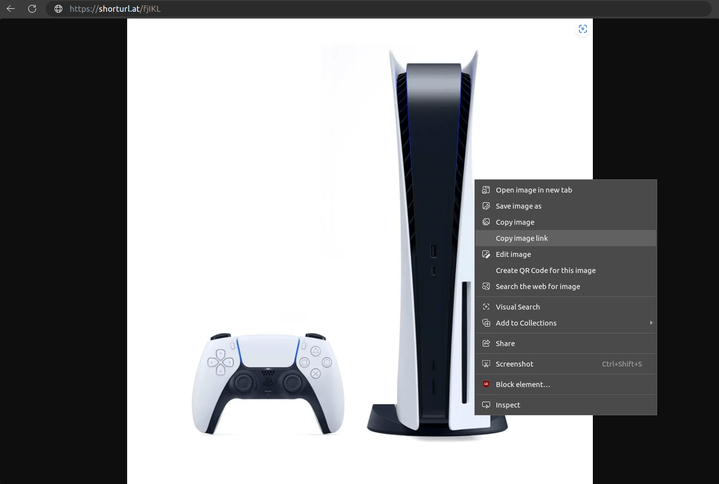The width and height of the screenshot is (719, 484).
Task: Click the Search the web icon
Action: coord(486,286)
